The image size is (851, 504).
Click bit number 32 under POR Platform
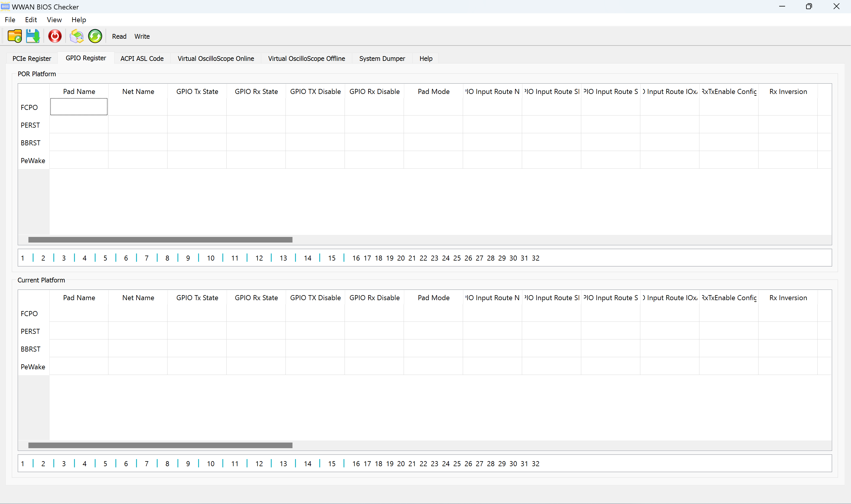[x=535, y=258]
